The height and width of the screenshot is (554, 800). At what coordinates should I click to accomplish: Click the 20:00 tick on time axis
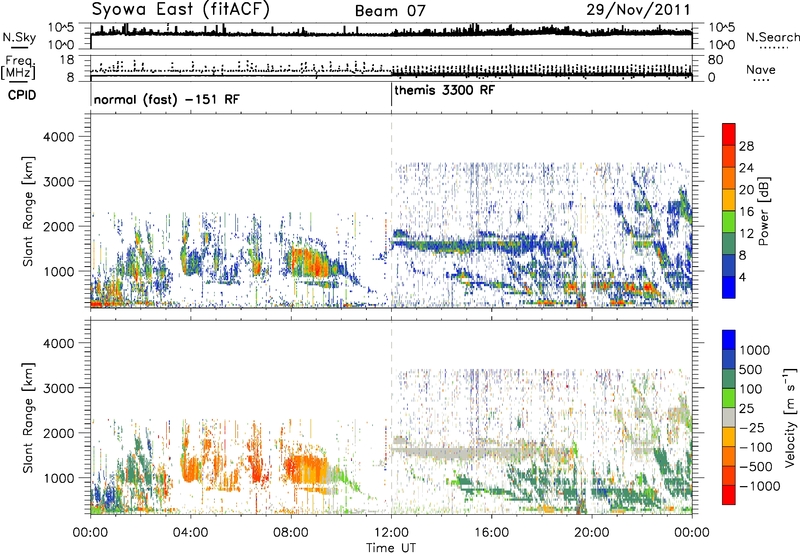pos(592,532)
